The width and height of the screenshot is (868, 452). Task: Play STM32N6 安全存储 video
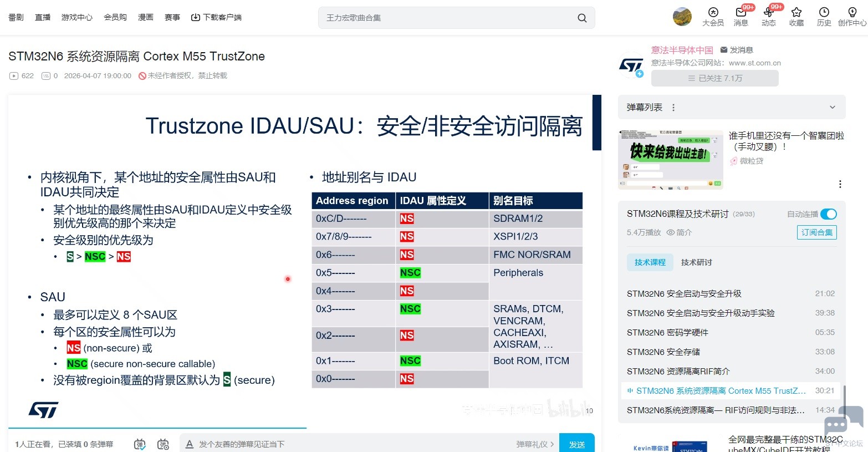pyautogui.click(x=731, y=352)
